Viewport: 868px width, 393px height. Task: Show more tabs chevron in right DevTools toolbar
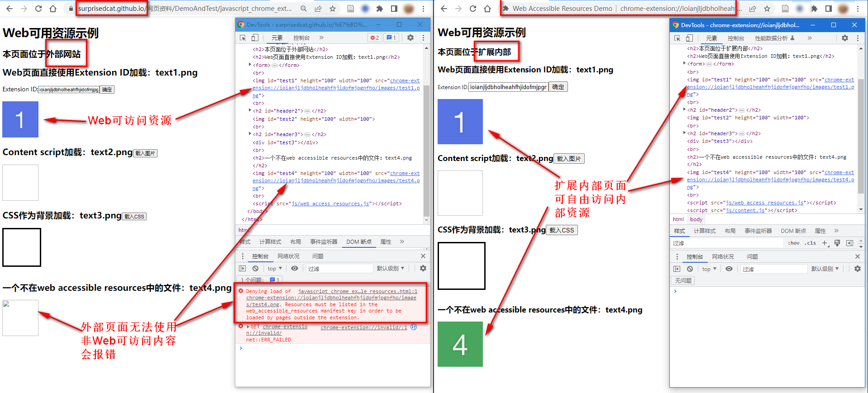pos(810,38)
